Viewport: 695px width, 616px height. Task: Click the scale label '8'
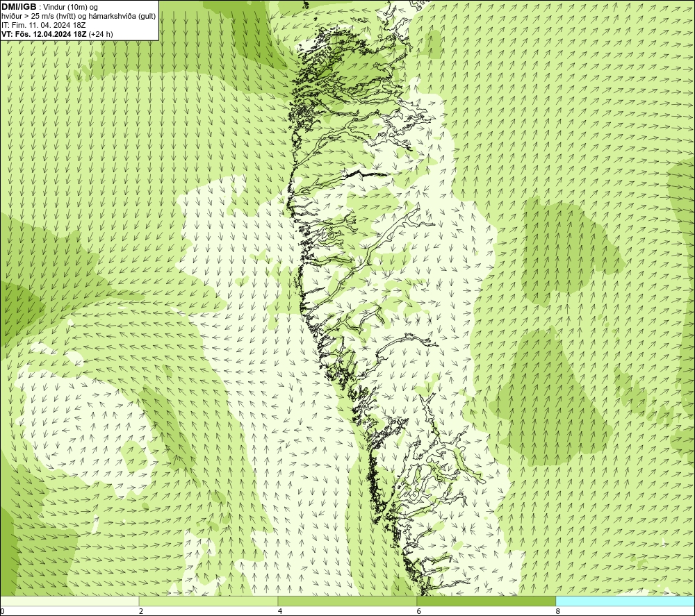558,612
